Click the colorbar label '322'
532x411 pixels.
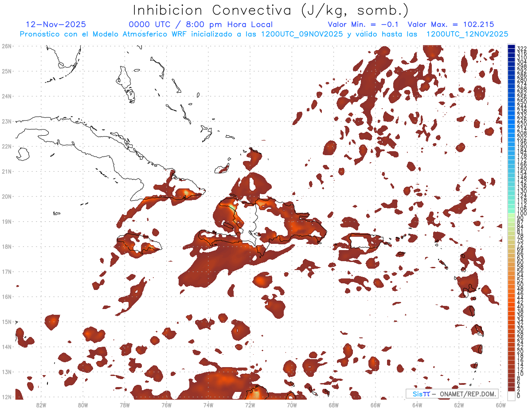coord(522,48)
